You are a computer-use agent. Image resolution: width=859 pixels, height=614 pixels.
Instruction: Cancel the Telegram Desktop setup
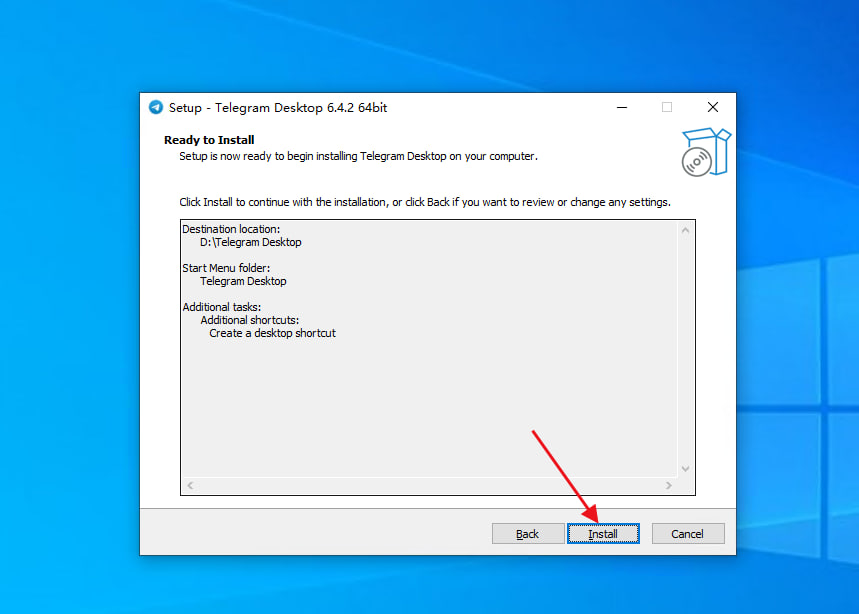coord(688,533)
